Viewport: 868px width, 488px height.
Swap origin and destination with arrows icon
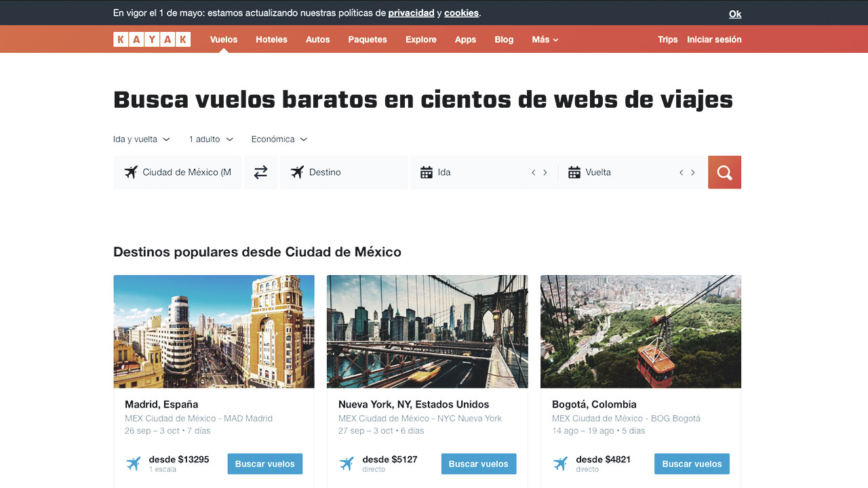point(260,172)
